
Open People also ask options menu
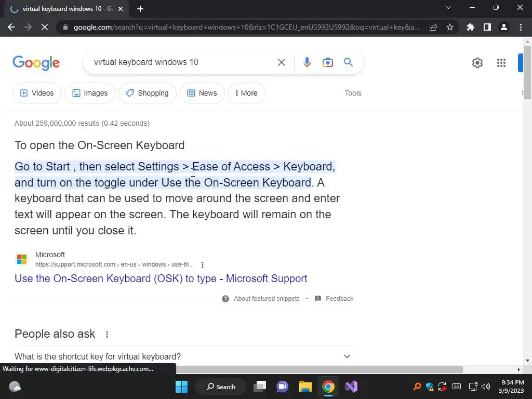click(107, 335)
